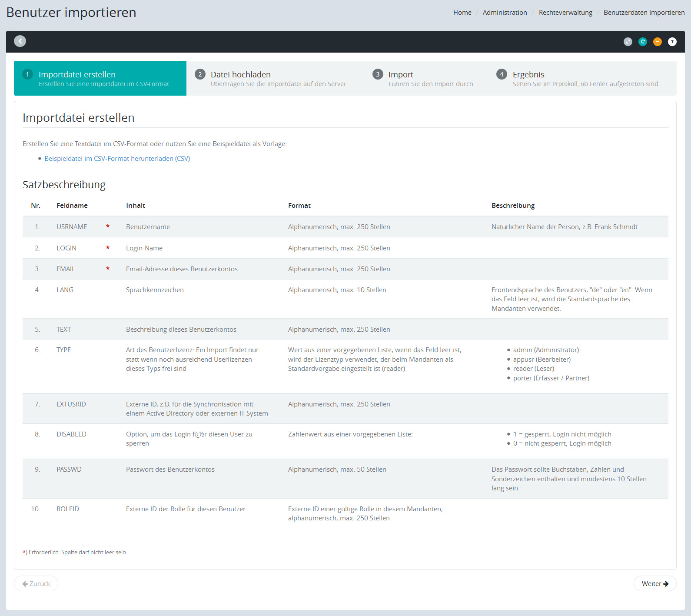This screenshot has height=616, width=691.
Task: Select step number 2 circle icon
Action: (x=200, y=74)
